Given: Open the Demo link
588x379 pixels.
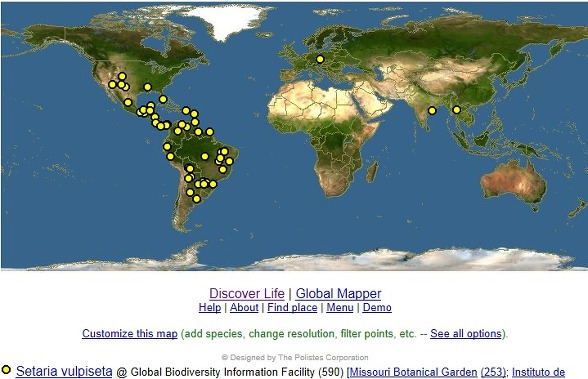Looking at the screenshot, I should point(377,307).
